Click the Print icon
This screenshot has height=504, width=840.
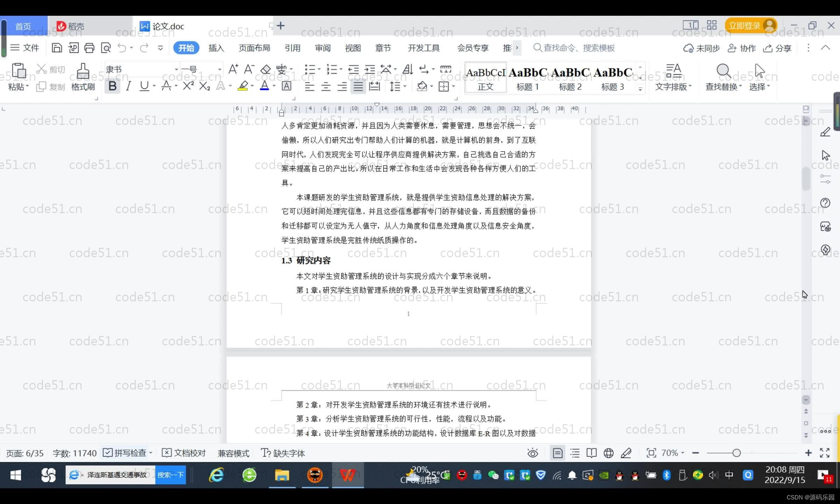[89, 48]
